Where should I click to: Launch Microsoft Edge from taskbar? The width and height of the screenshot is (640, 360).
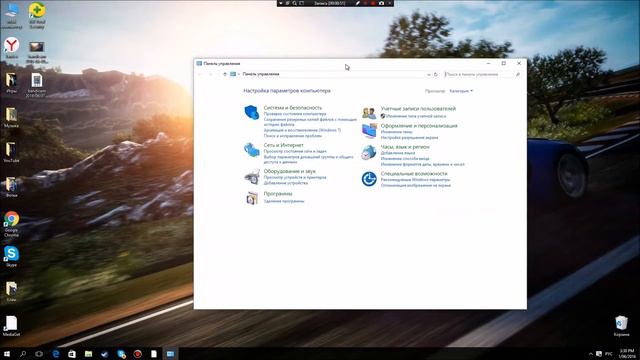click(56, 354)
